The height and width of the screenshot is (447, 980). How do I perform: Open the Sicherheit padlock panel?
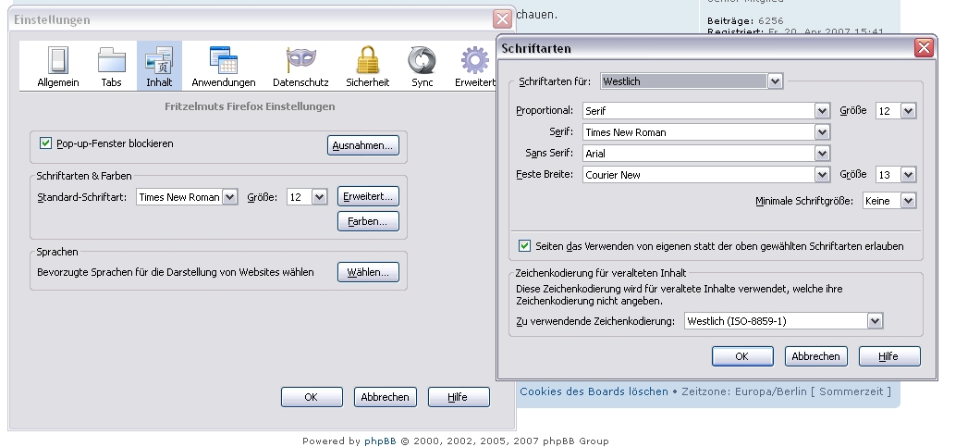368,67
